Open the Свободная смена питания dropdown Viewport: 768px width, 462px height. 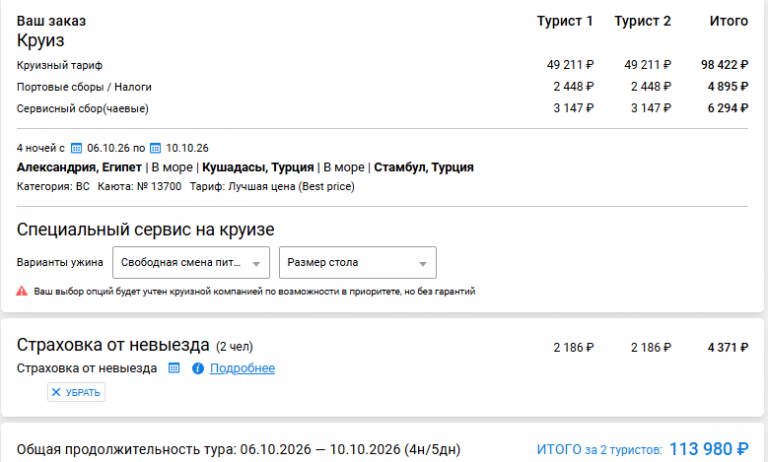click(x=191, y=263)
